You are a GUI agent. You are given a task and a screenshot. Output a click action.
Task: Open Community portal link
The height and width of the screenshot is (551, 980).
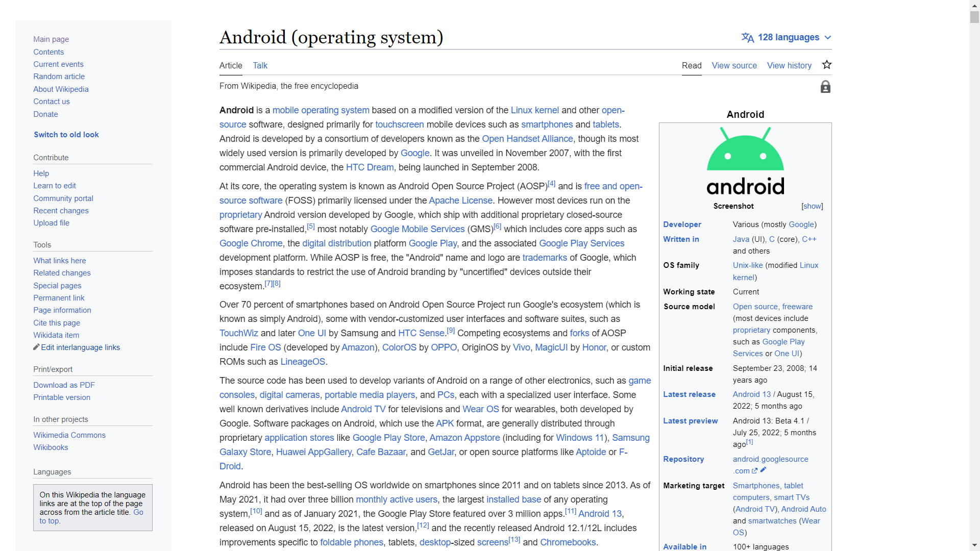point(63,198)
